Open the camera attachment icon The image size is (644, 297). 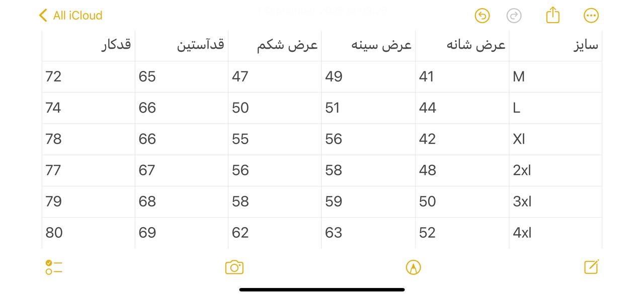tap(234, 267)
